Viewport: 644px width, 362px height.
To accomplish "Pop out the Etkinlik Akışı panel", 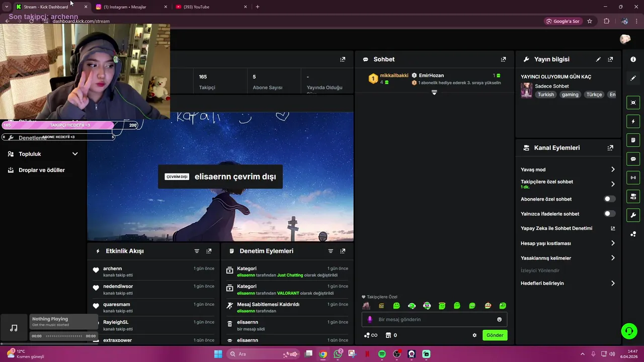I will tap(209, 251).
